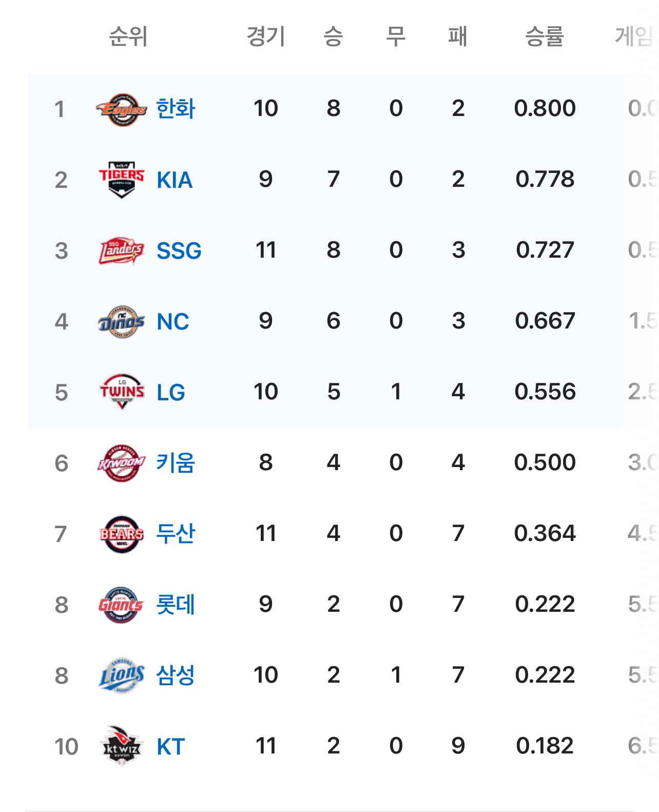Click the SSG Landers team logo
The width and height of the screenshot is (659, 812).
tap(122, 251)
